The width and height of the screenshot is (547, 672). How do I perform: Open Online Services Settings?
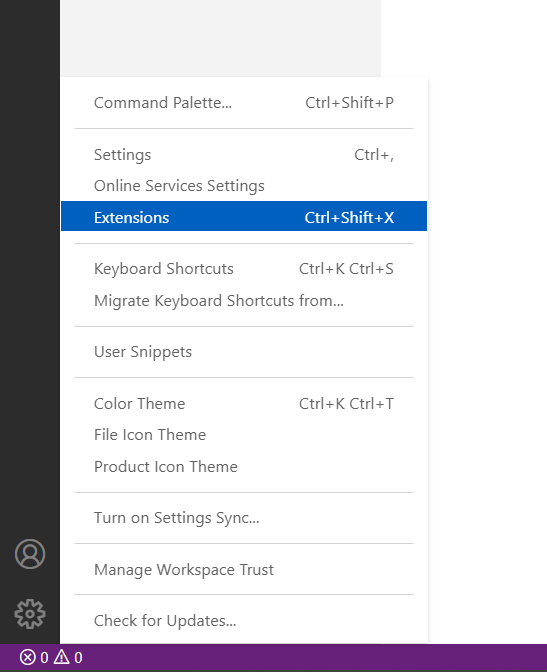[244, 186]
